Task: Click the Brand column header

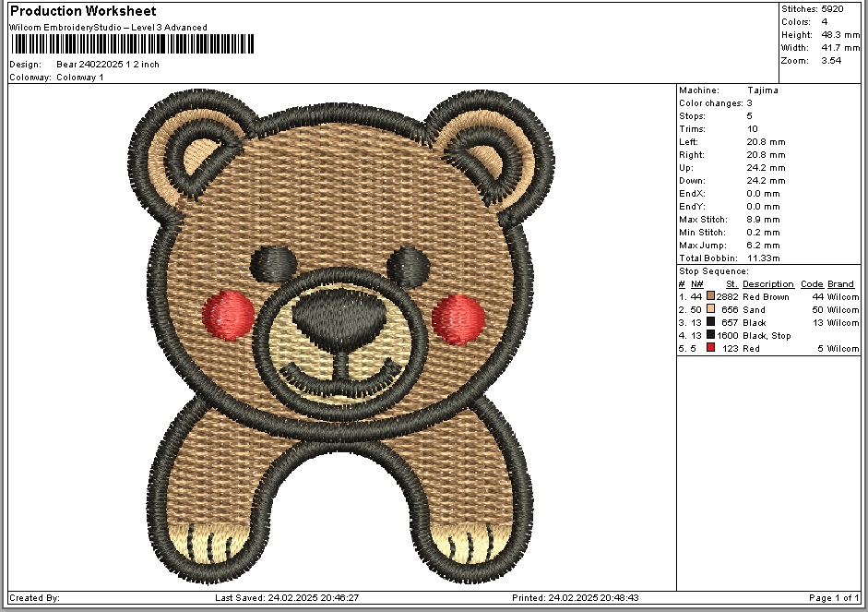Action: (840, 284)
